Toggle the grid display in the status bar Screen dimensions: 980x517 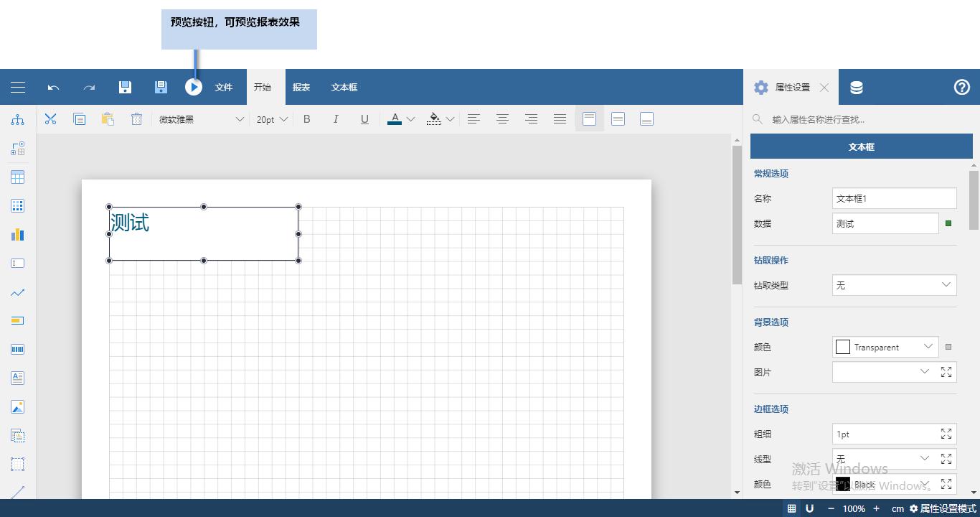[791, 508]
